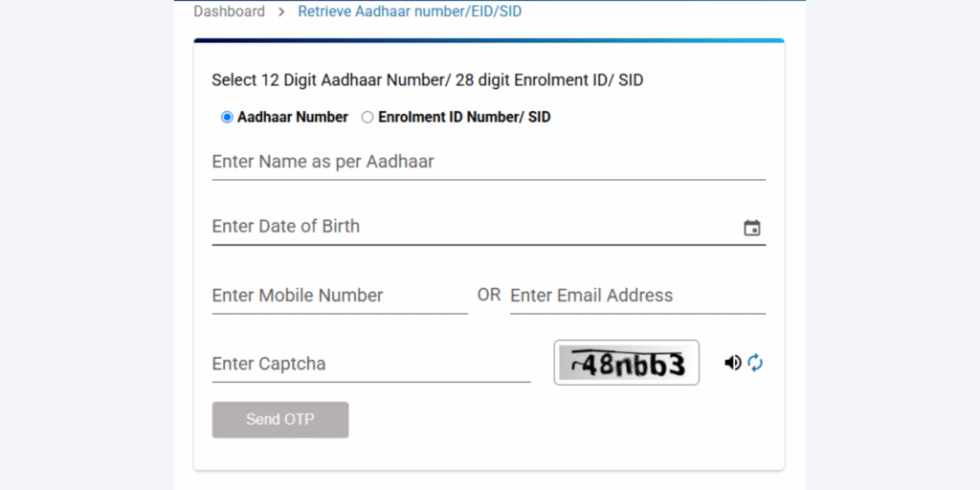Click the breadcrumb chevron separator after Dashboard

click(282, 11)
